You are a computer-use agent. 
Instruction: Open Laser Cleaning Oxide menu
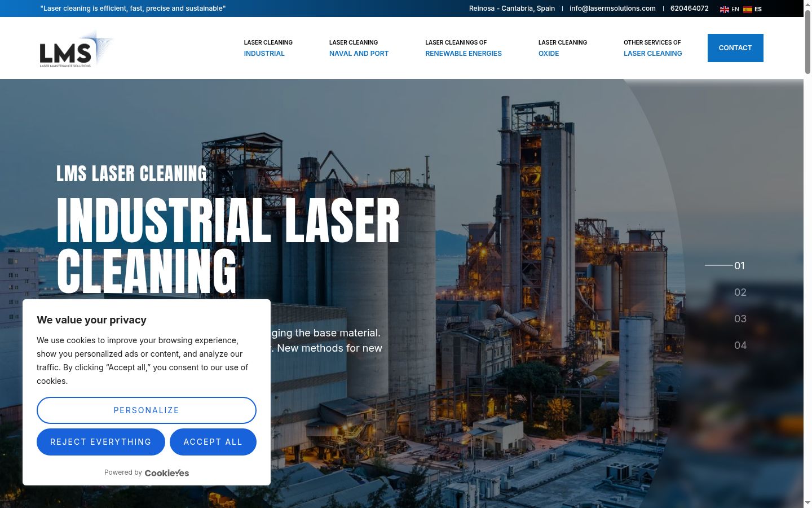(x=563, y=48)
